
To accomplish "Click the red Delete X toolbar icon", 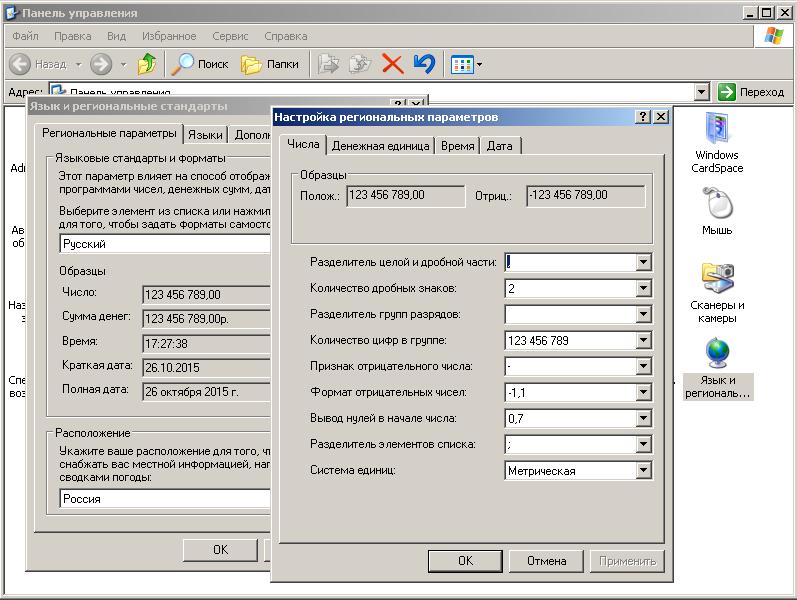I will 393,64.
